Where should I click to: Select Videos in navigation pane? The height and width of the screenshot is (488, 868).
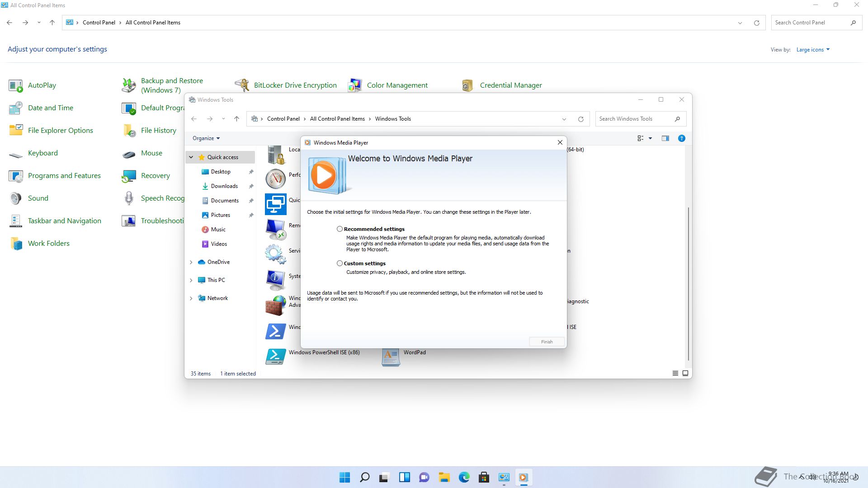(219, 244)
